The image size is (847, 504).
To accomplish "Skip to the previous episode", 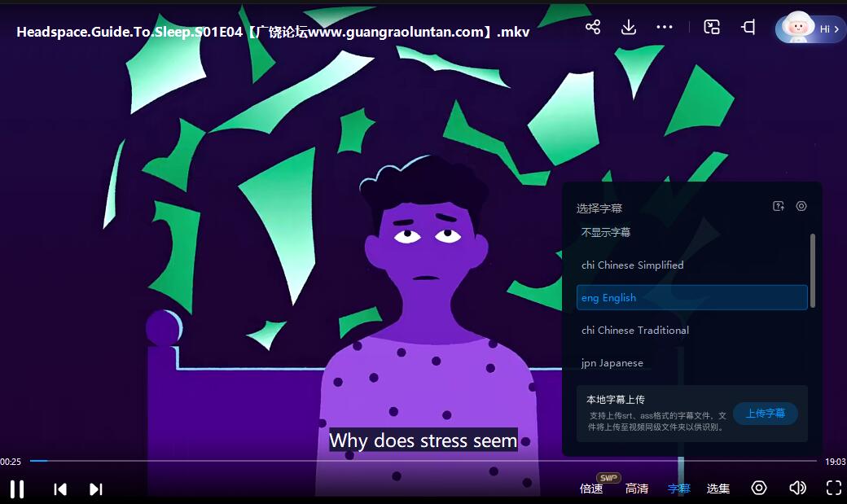I will pos(60,489).
